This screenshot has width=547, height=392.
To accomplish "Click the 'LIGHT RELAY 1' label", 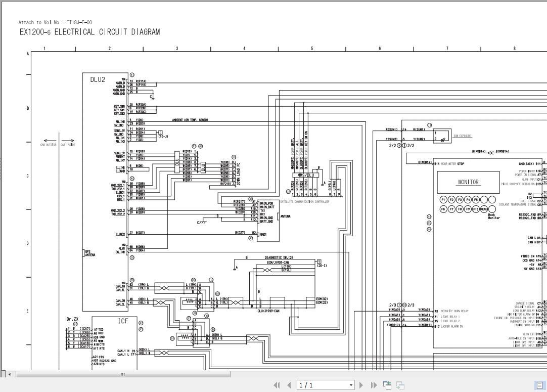I will 450,317.
